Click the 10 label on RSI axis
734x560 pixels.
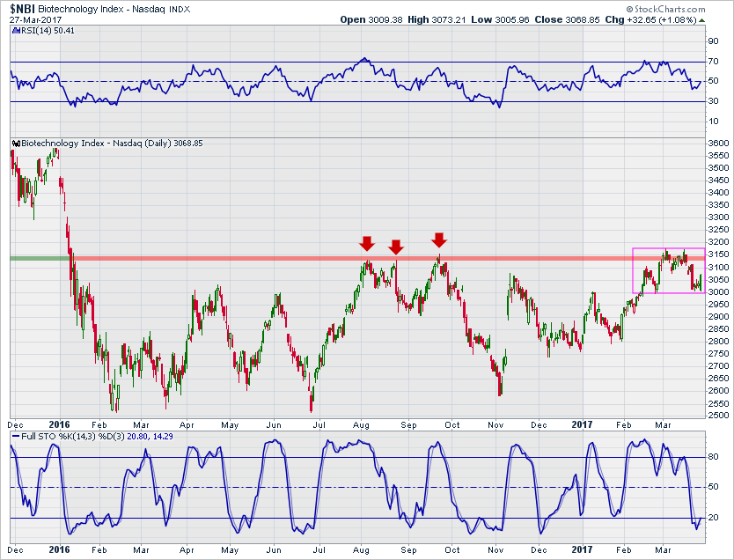[x=713, y=122]
